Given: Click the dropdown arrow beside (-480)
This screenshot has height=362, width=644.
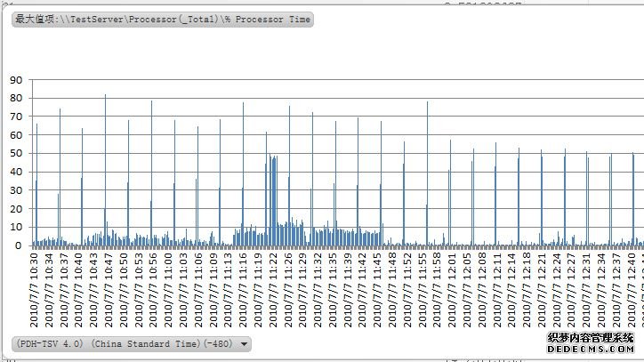Looking at the screenshot, I should click(x=245, y=344).
